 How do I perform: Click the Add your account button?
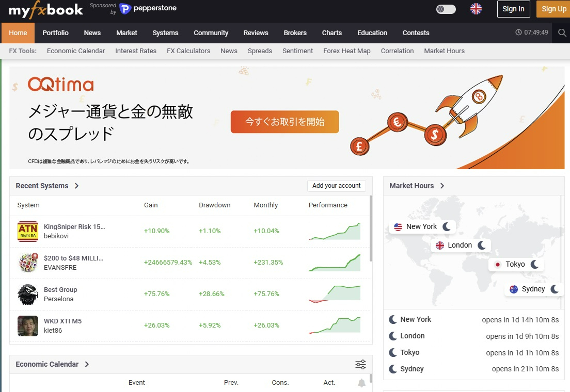pos(336,186)
